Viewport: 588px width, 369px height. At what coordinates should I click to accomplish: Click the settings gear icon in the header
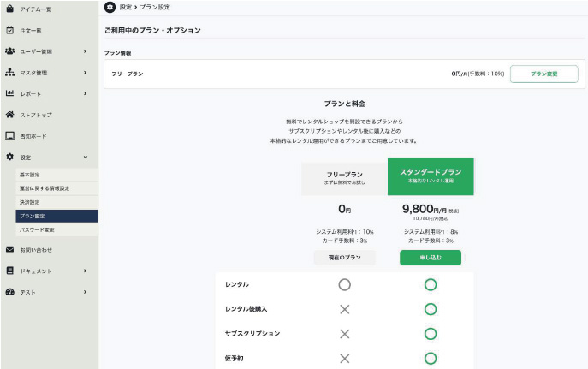tap(110, 7)
